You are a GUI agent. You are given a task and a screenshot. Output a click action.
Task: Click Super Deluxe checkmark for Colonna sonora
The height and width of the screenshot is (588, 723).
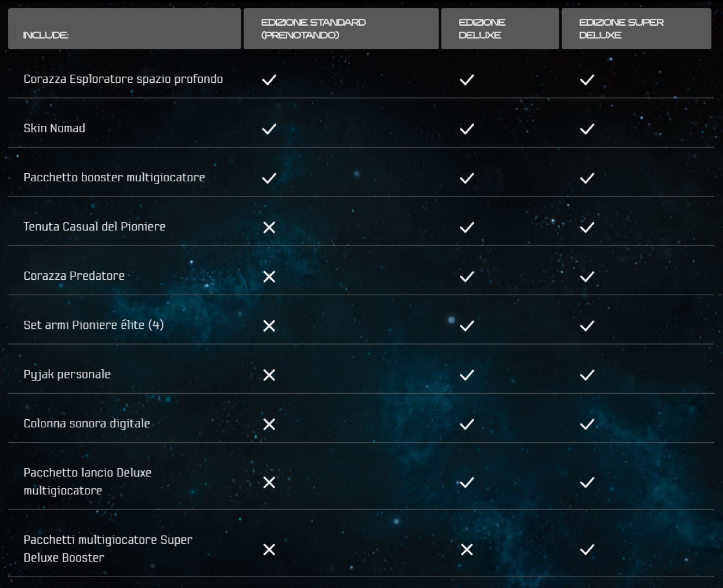point(587,424)
